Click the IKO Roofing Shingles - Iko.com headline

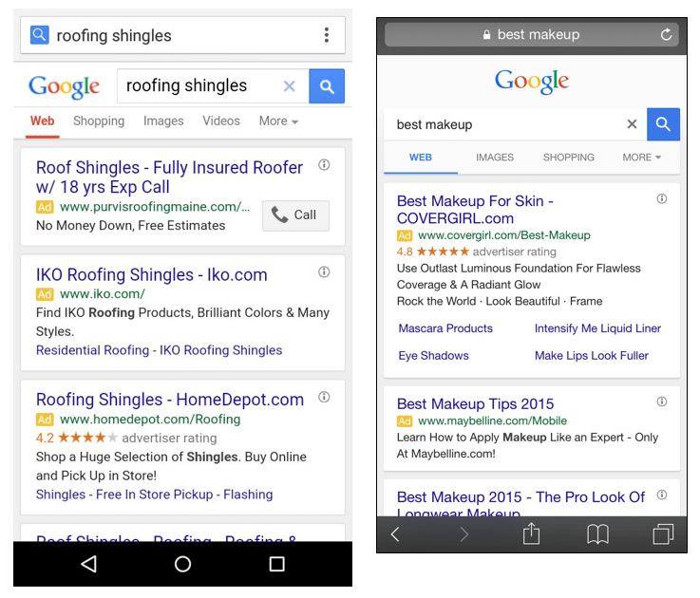point(151,274)
